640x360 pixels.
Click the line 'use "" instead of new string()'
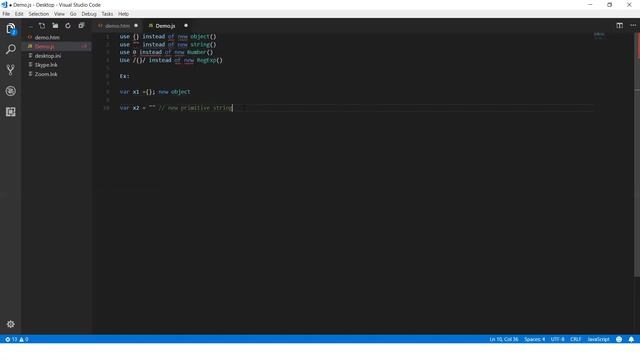pos(168,44)
